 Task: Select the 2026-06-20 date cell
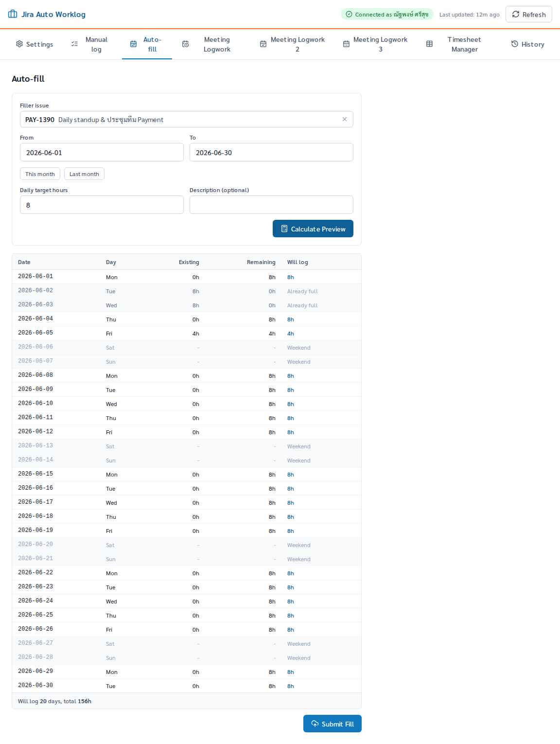click(35, 544)
